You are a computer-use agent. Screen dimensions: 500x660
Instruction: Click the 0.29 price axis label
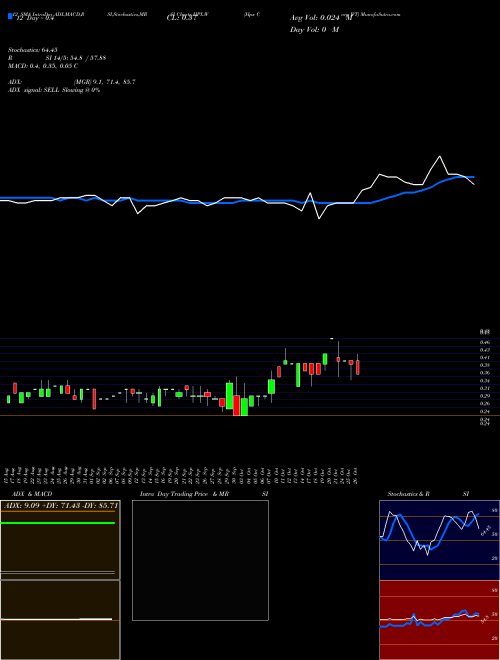pos(484,396)
